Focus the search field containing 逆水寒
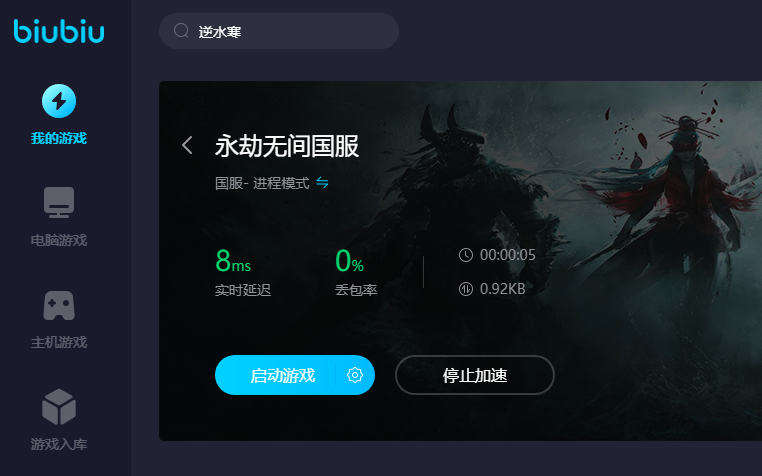 [x=279, y=31]
